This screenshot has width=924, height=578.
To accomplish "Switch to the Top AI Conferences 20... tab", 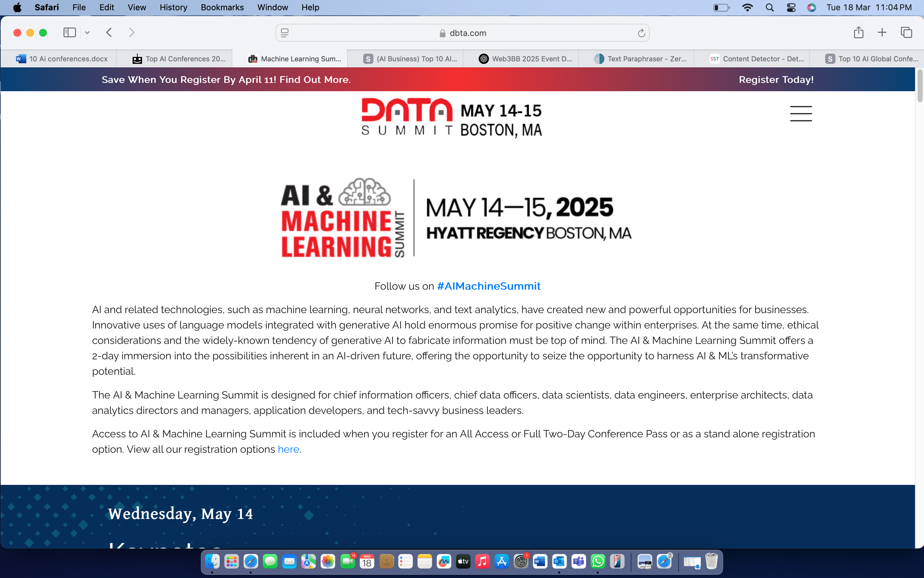I will [x=175, y=59].
